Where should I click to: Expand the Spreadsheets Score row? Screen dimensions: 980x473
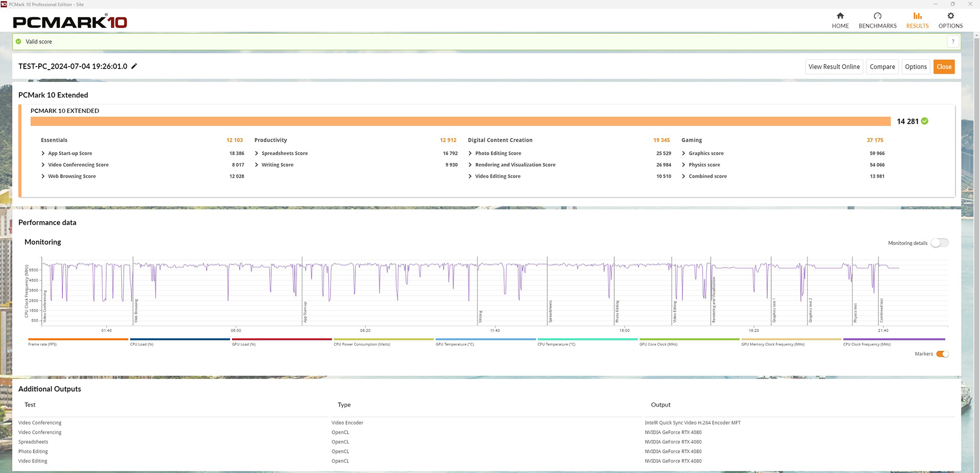pos(256,153)
